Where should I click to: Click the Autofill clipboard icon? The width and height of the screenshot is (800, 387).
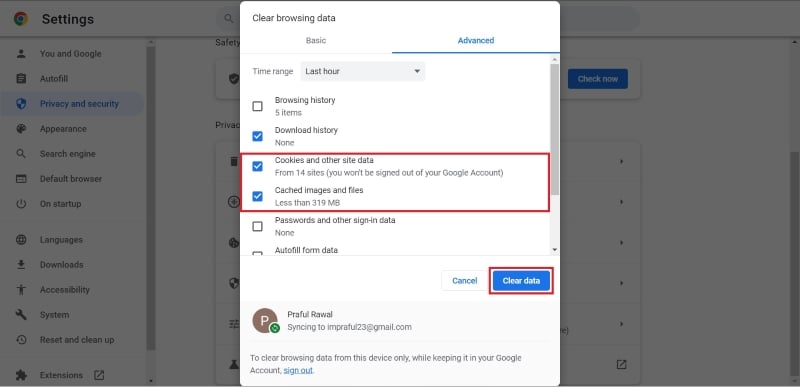pos(21,79)
